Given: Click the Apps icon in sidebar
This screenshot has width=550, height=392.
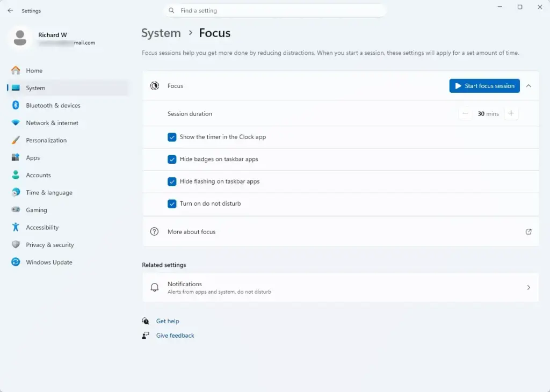Looking at the screenshot, I should (16, 157).
